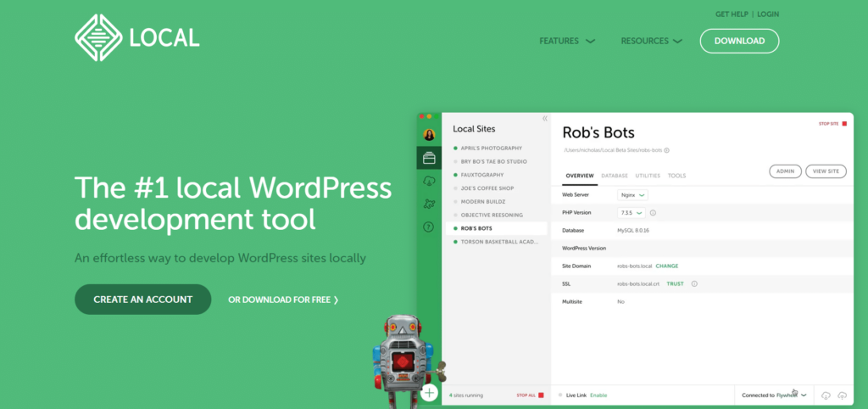Click the Change site domain link
The image size is (868, 409).
pos(666,266)
